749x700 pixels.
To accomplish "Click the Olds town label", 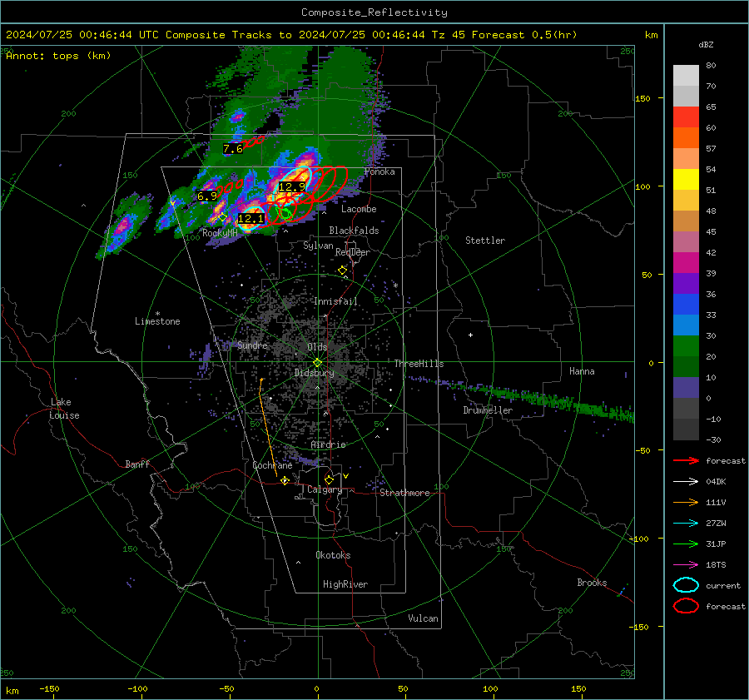I will tap(317, 347).
